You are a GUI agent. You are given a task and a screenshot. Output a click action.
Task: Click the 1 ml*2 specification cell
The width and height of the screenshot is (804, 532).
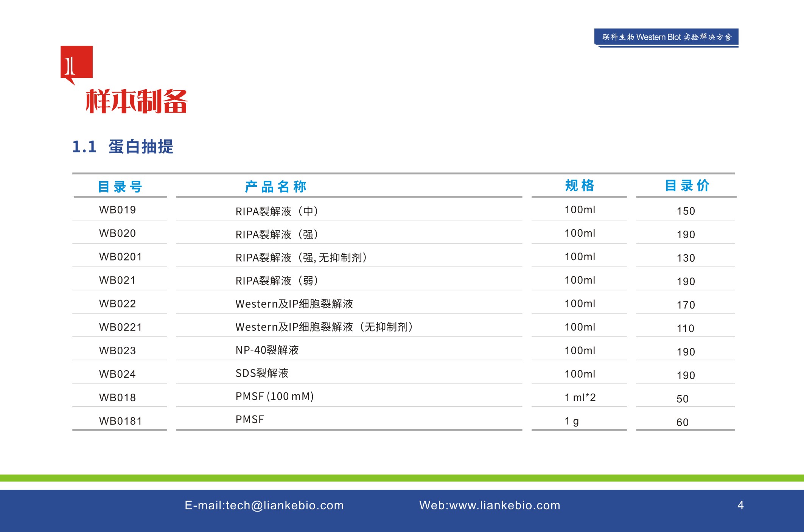coord(580,397)
